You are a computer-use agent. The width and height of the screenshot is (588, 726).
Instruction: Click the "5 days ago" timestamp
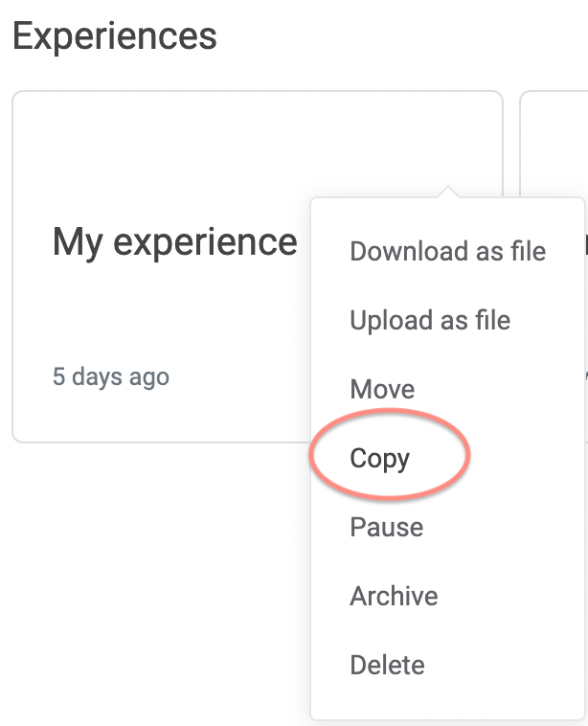(110, 376)
